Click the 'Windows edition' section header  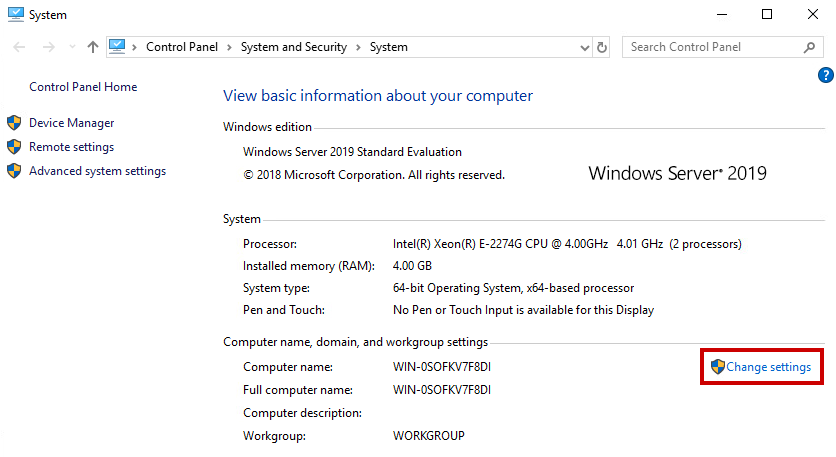267,127
